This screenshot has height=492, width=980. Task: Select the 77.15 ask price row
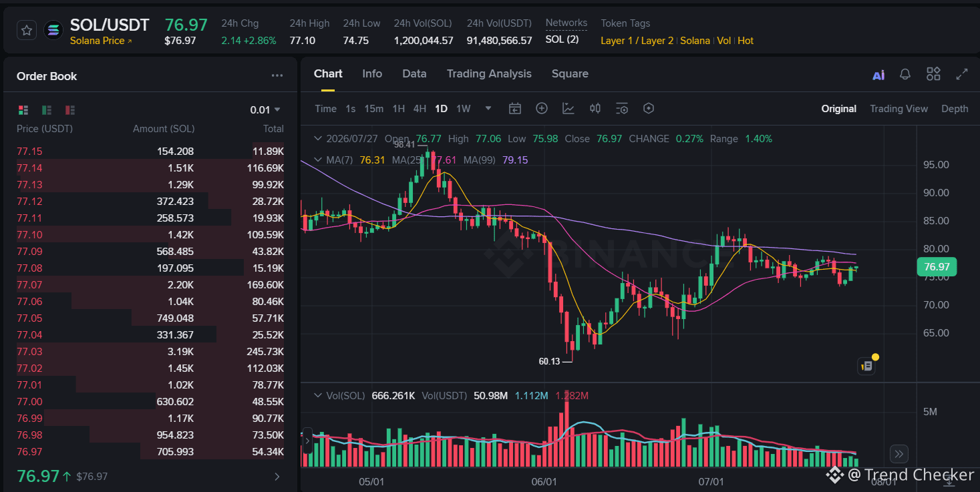coord(150,152)
